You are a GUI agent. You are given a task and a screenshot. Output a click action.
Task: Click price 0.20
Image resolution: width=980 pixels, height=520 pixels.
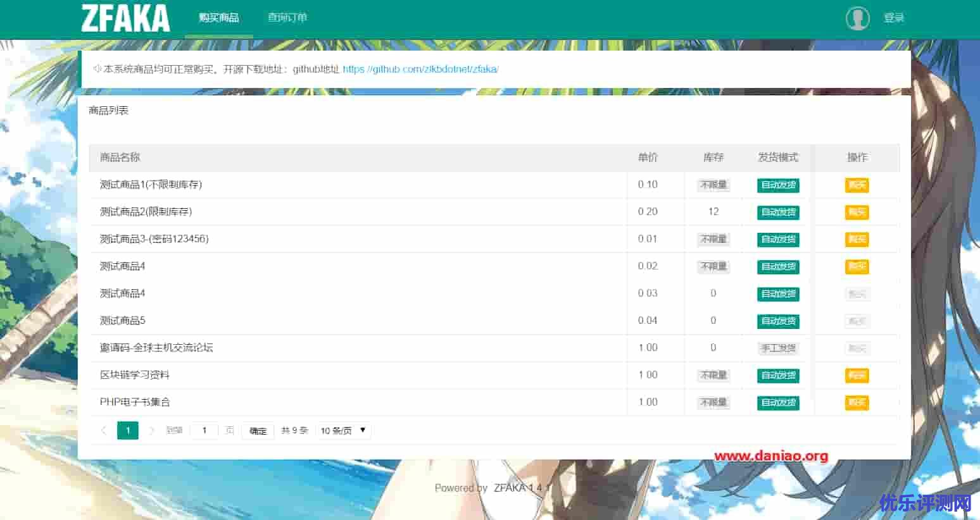[x=648, y=212]
